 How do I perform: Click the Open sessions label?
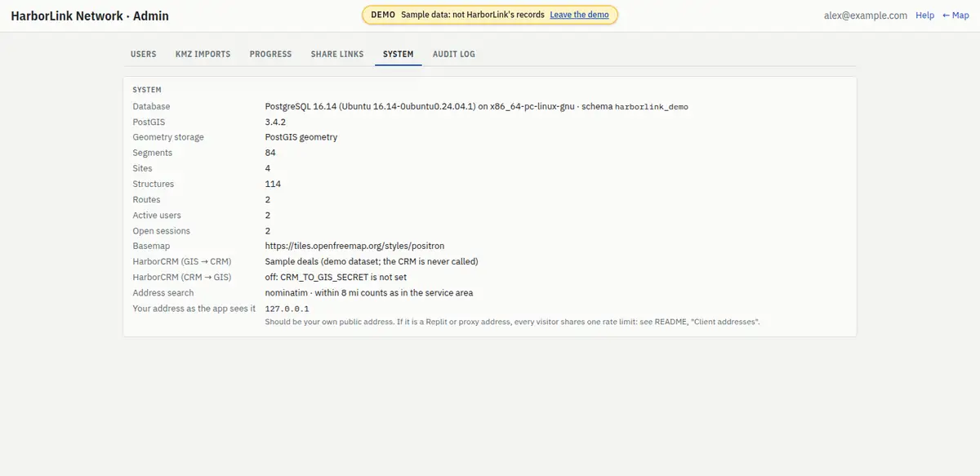[161, 230]
